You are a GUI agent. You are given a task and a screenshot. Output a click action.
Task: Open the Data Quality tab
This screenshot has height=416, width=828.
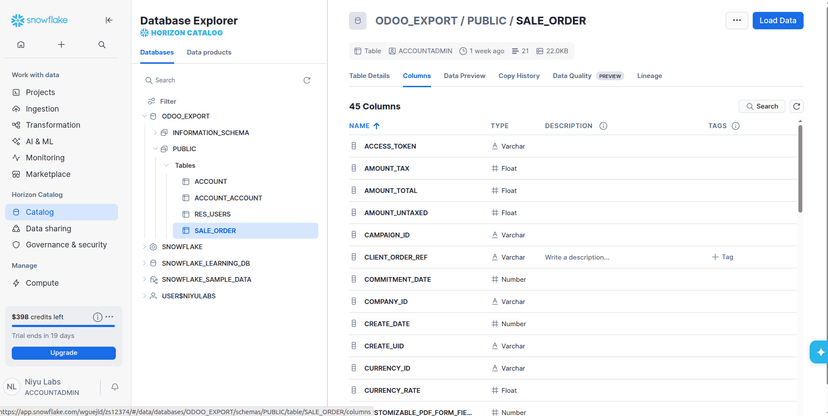pos(588,76)
